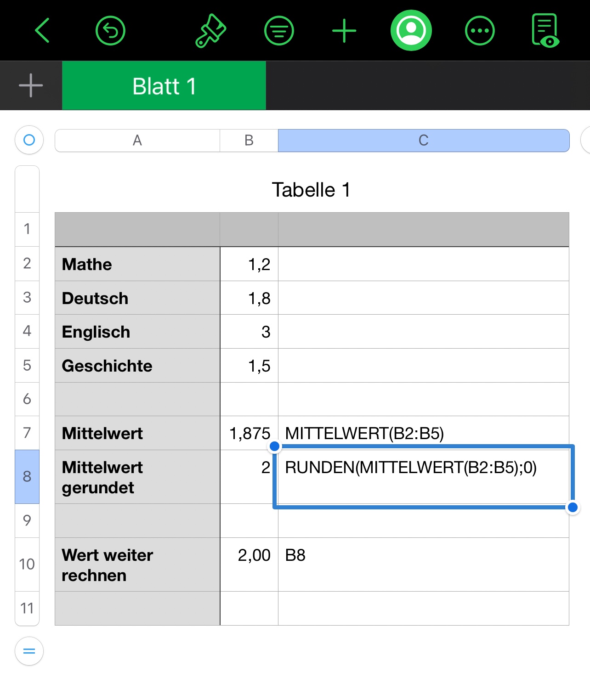Select the Mittelwert value cell 1,875
Image resolution: width=590 pixels, height=700 pixels.
point(250,433)
